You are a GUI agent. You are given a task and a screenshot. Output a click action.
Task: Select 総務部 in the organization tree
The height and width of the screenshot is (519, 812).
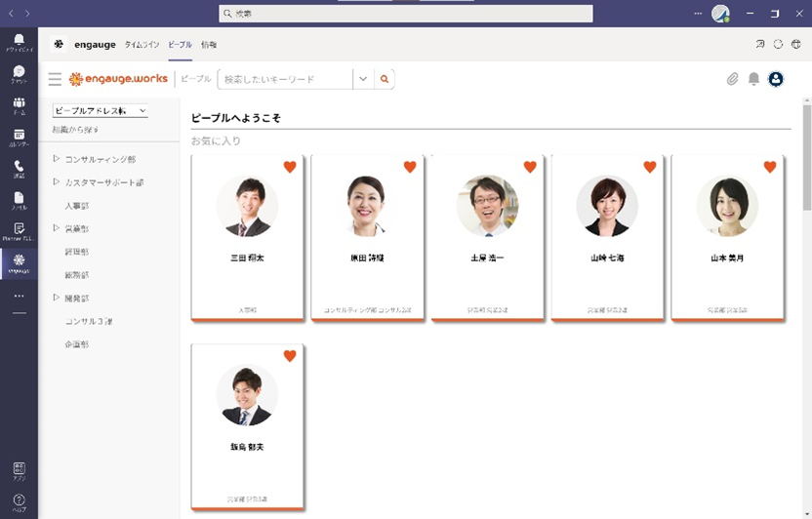[x=77, y=275]
